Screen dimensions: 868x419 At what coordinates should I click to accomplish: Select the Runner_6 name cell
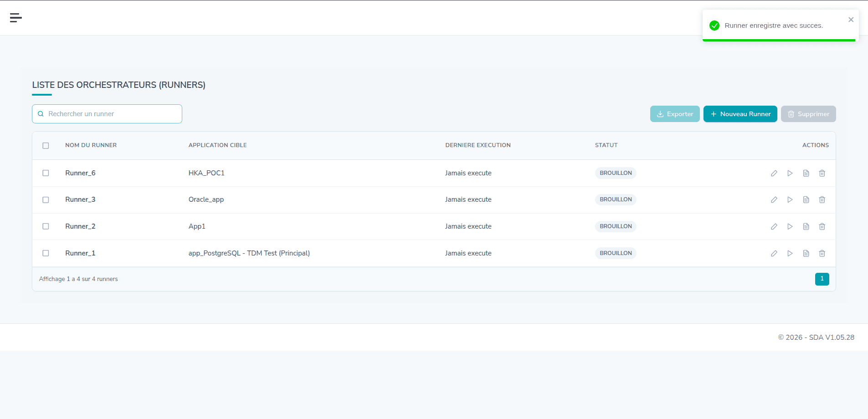pyautogui.click(x=80, y=173)
